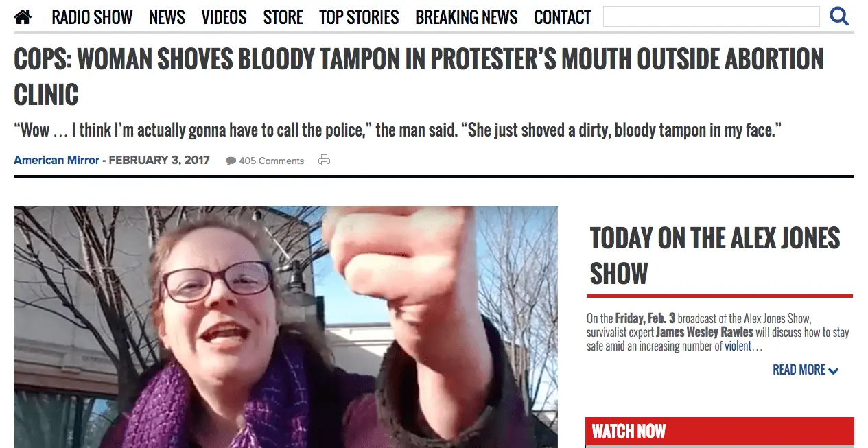Focus the search text field
Screen dimensions: 868x448
coord(712,16)
